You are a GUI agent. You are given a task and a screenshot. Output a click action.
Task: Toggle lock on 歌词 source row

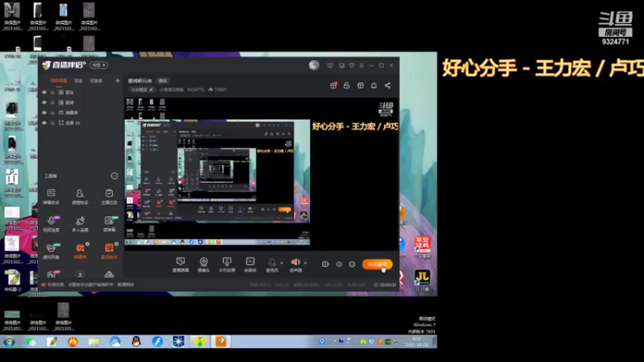pos(52,103)
